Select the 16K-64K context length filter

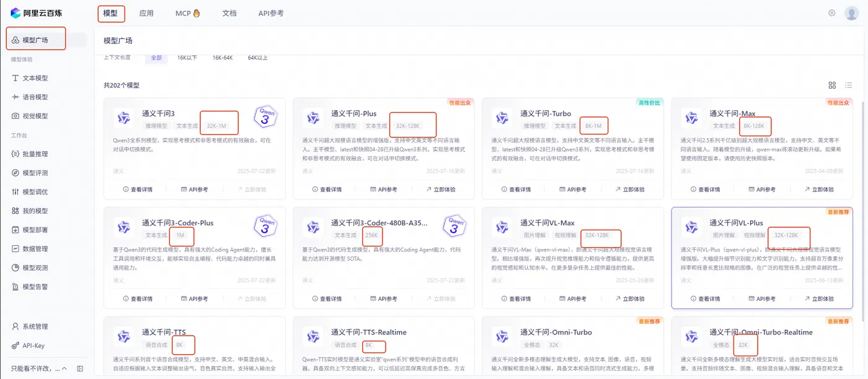point(222,58)
